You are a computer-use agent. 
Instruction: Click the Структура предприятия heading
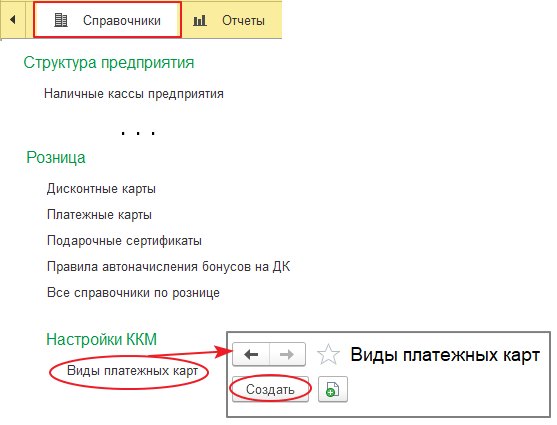pos(109,63)
